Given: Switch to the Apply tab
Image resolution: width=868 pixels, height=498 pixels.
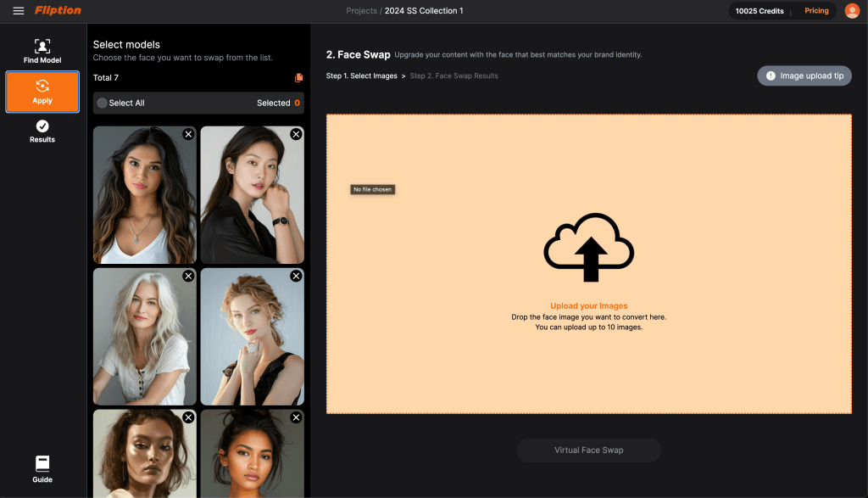Looking at the screenshot, I should (x=42, y=92).
